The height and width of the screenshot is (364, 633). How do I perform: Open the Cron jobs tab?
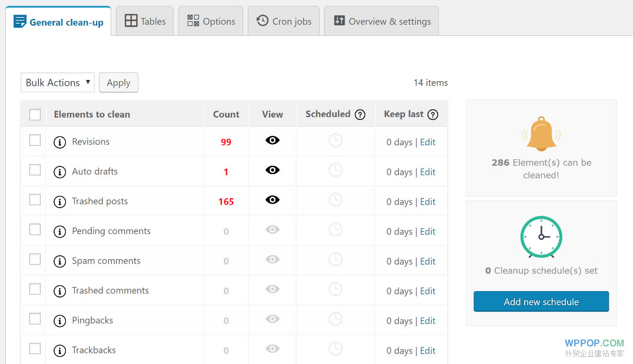[284, 21]
